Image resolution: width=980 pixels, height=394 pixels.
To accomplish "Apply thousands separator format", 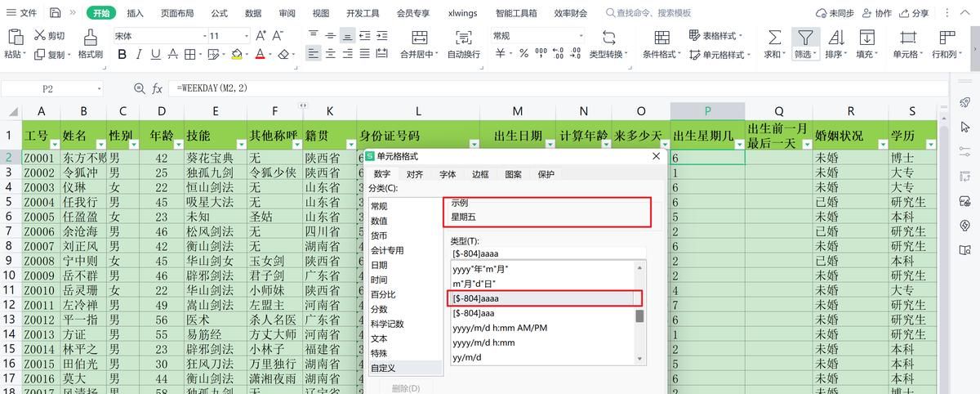I will click(x=541, y=54).
